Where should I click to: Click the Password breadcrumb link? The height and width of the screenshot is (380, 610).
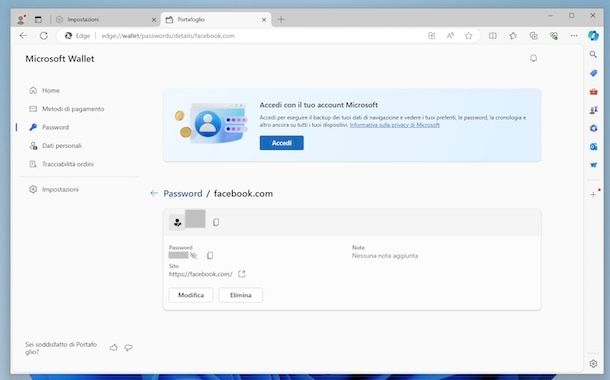pyautogui.click(x=183, y=193)
